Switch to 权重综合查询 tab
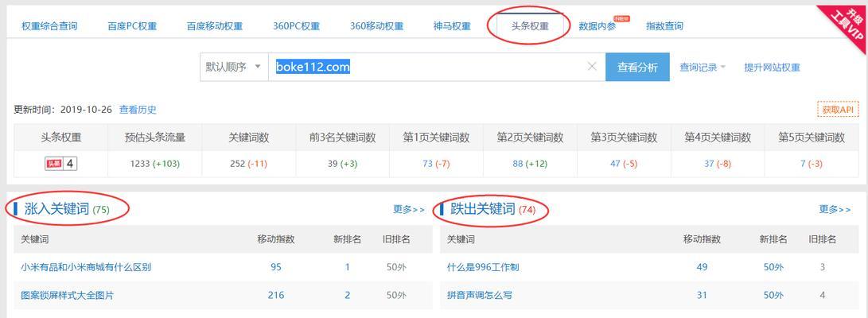 pos(49,26)
